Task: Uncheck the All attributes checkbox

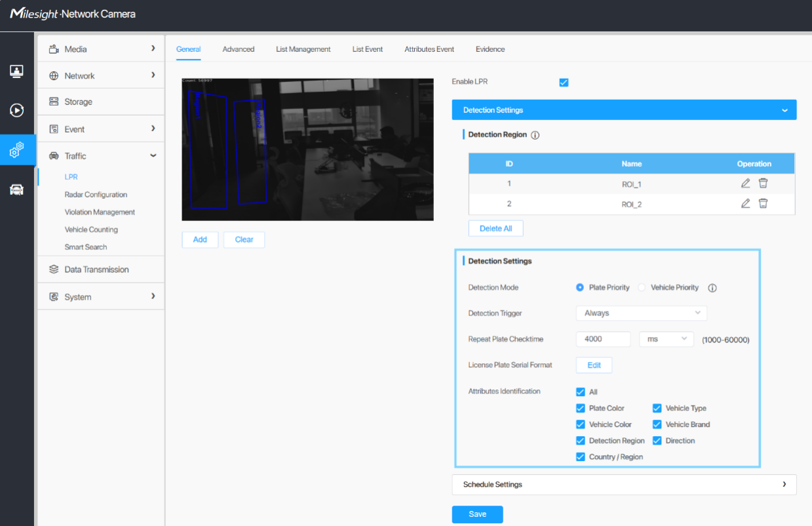Action: click(x=581, y=392)
